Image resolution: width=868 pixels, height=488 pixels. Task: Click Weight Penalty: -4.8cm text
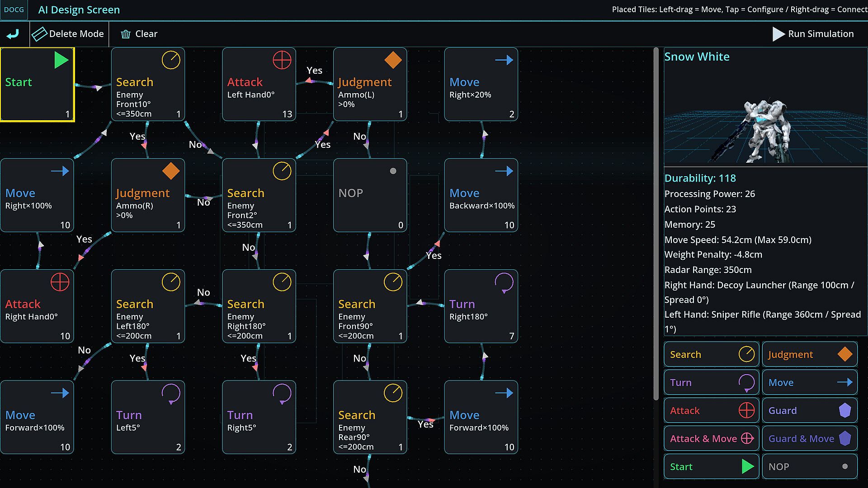tap(713, 254)
